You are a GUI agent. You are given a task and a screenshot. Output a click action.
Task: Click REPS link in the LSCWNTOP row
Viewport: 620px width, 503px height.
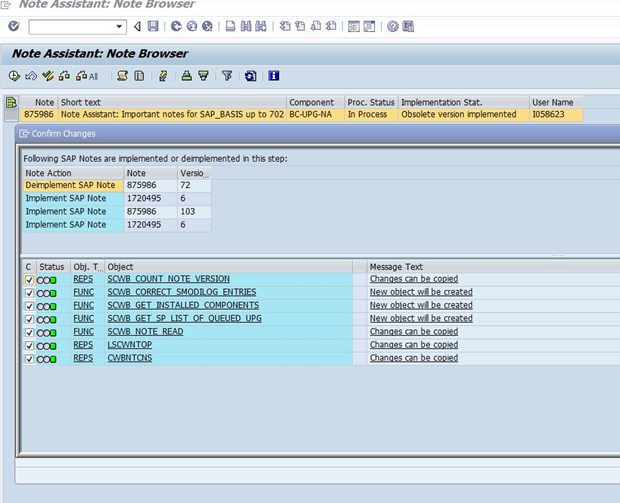coord(83,345)
